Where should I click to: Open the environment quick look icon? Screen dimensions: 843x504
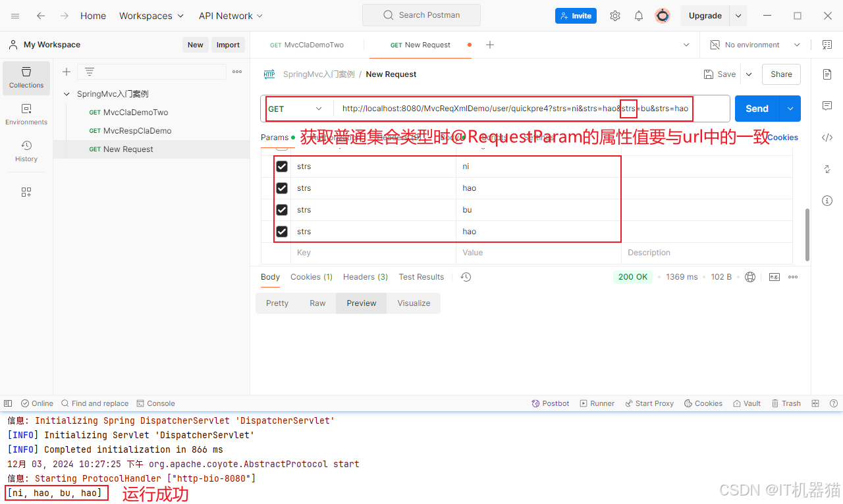tap(827, 45)
